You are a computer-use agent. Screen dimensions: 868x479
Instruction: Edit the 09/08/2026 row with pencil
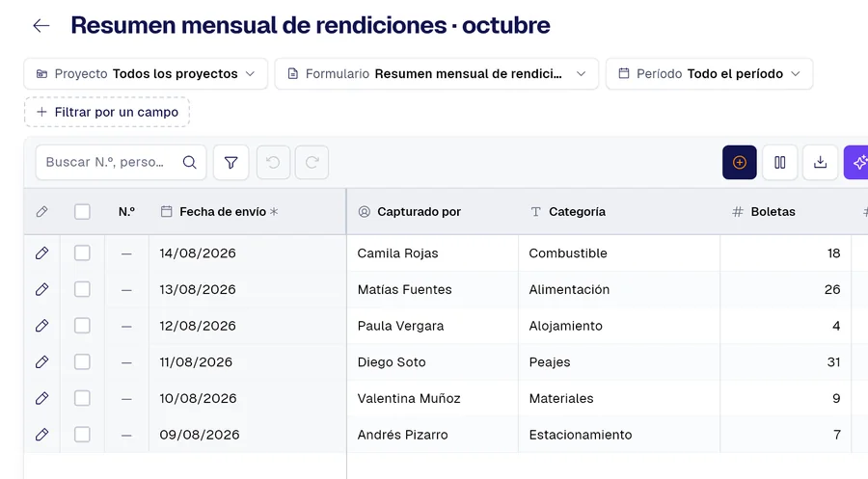coord(41,435)
